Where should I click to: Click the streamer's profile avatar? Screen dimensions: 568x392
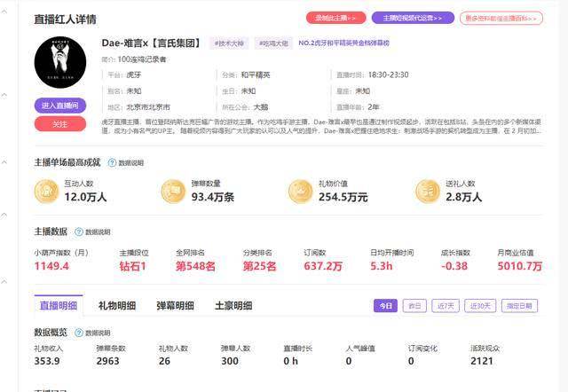click(x=59, y=64)
